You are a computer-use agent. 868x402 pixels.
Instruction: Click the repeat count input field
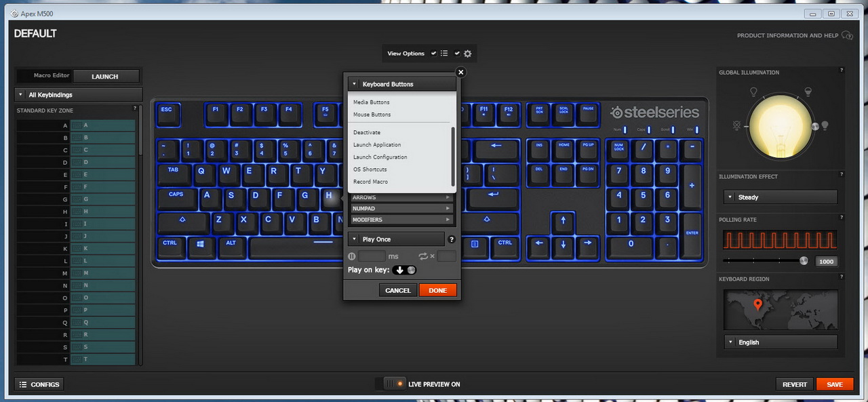pyautogui.click(x=447, y=256)
